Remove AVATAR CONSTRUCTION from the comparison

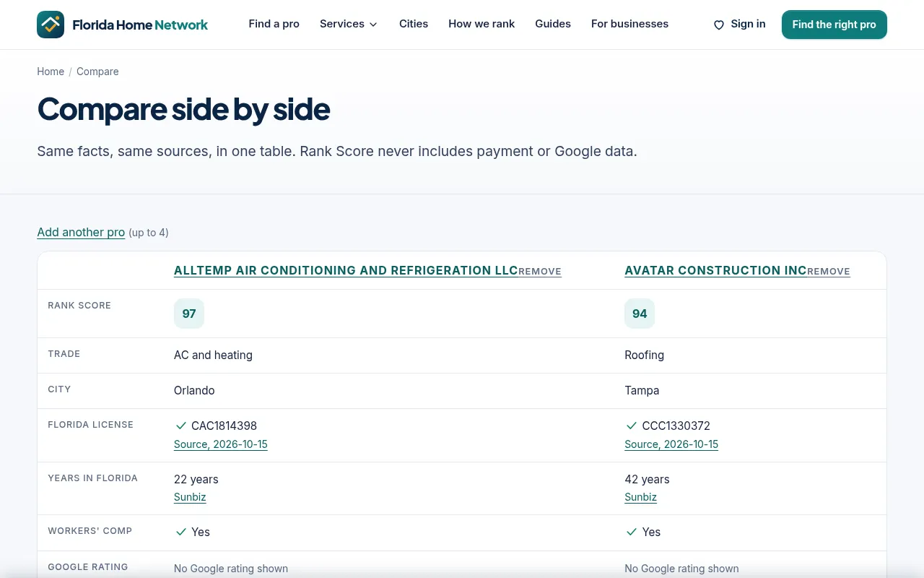[x=829, y=272]
